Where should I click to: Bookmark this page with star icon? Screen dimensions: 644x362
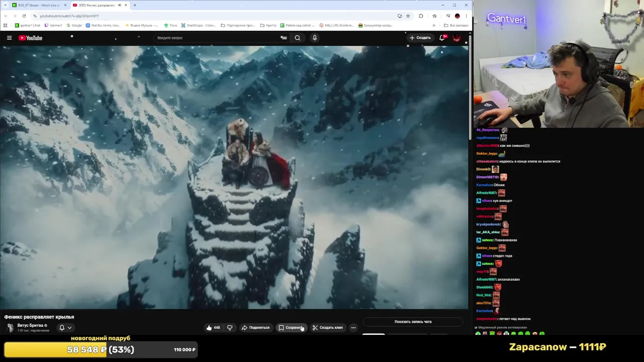[408, 16]
